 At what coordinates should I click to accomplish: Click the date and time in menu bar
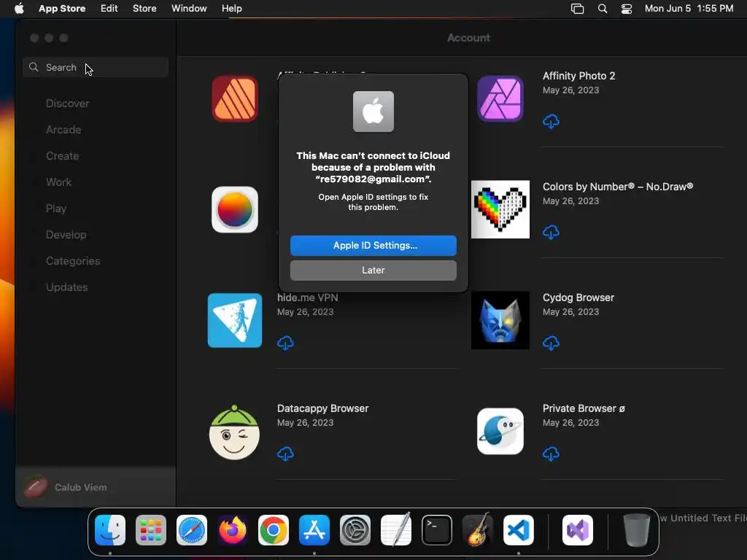pyautogui.click(x=689, y=9)
